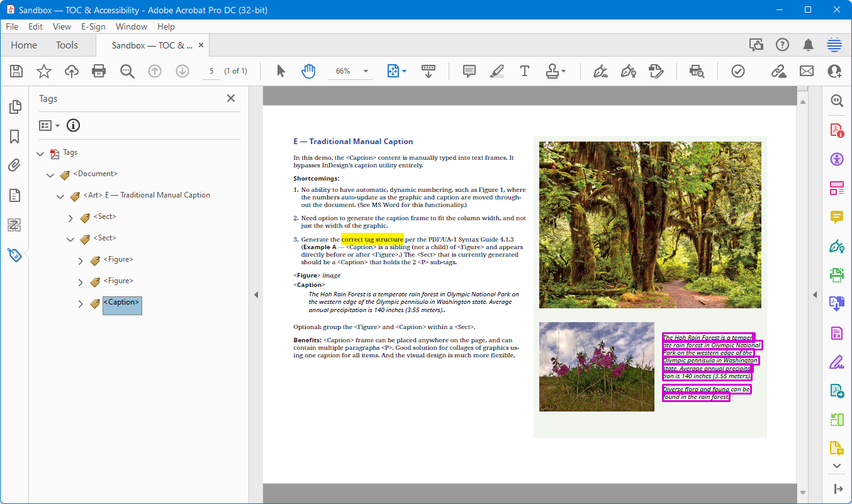This screenshot has height=504, width=852.
Task: Open the E-Sign menu
Action: point(93,26)
